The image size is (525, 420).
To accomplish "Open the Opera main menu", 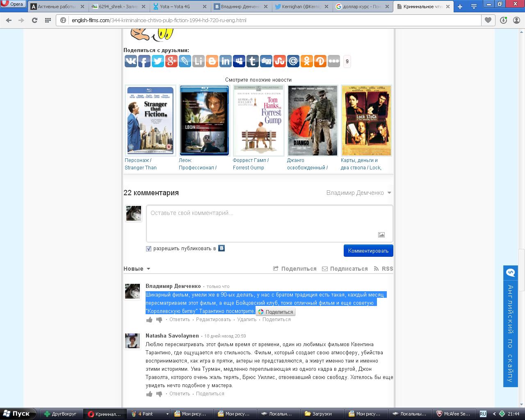I will (x=14, y=4).
